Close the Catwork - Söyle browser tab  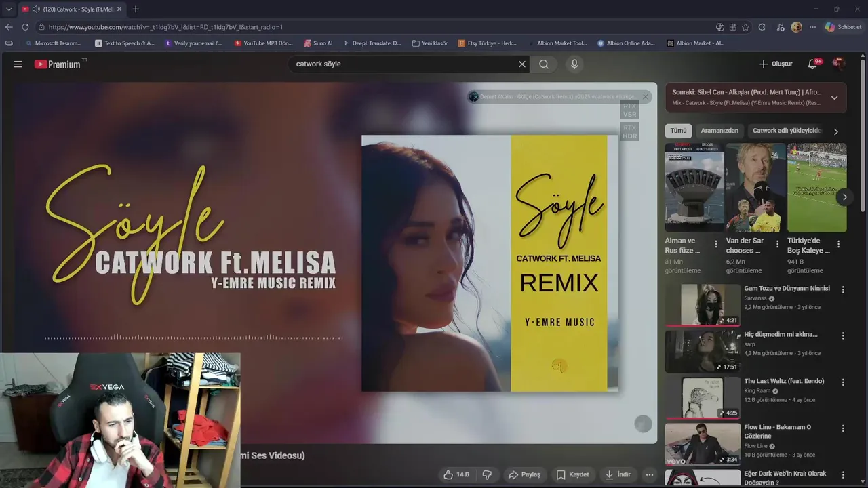(x=119, y=9)
